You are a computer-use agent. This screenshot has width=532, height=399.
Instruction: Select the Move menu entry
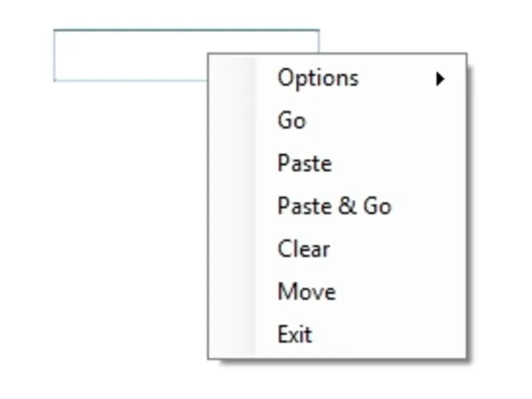pos(307,292)
